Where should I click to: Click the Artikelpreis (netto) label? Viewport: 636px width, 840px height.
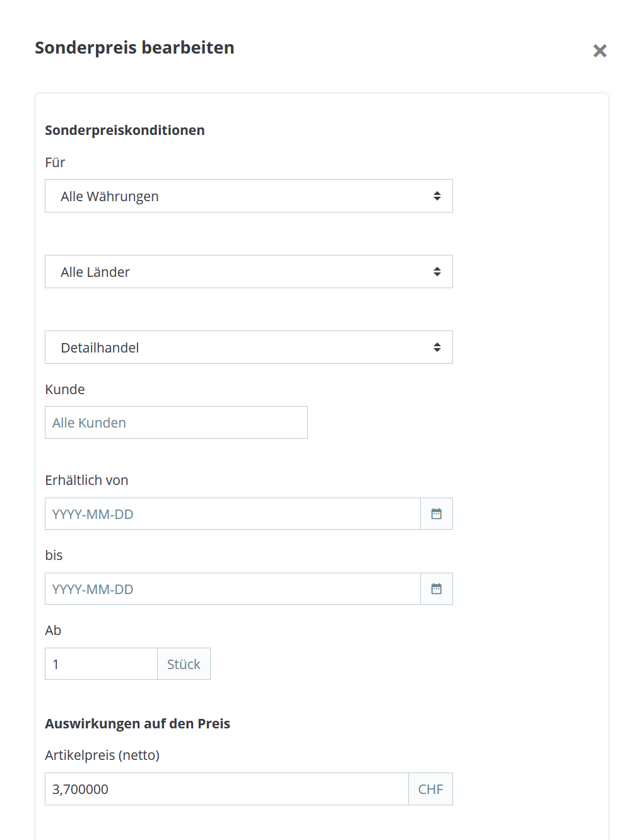click(102, 755)
